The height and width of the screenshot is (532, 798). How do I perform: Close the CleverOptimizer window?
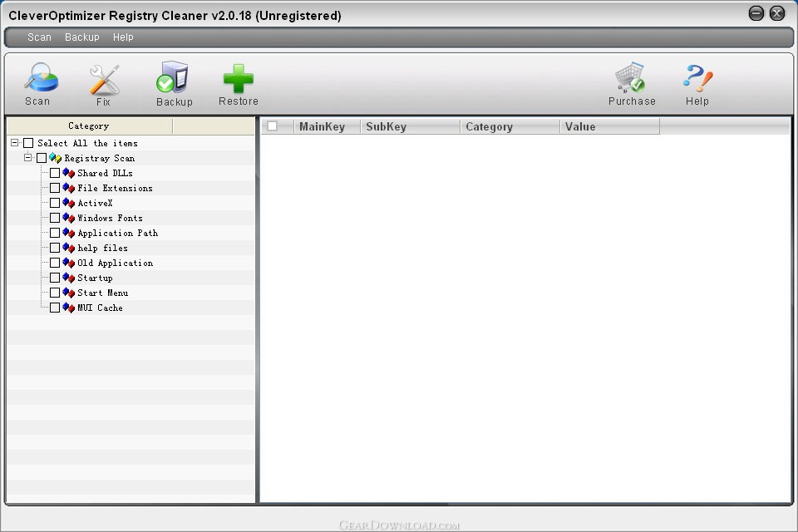pos(776,13)
